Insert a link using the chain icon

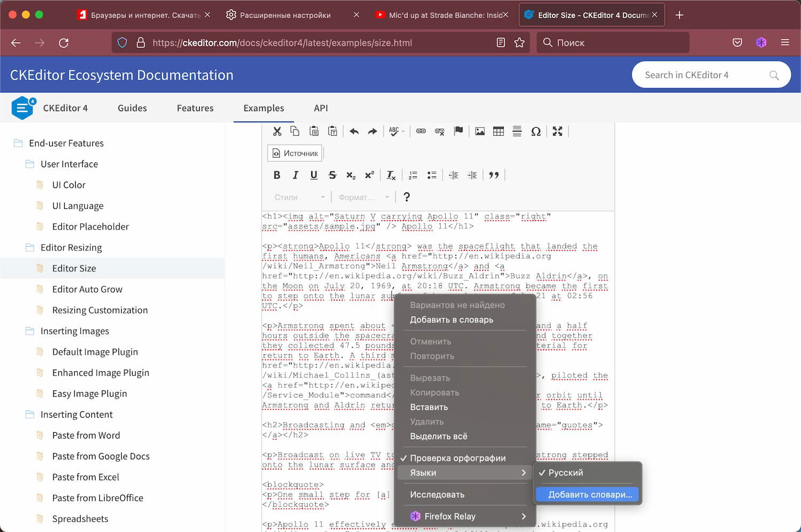(x=421, y=131)
